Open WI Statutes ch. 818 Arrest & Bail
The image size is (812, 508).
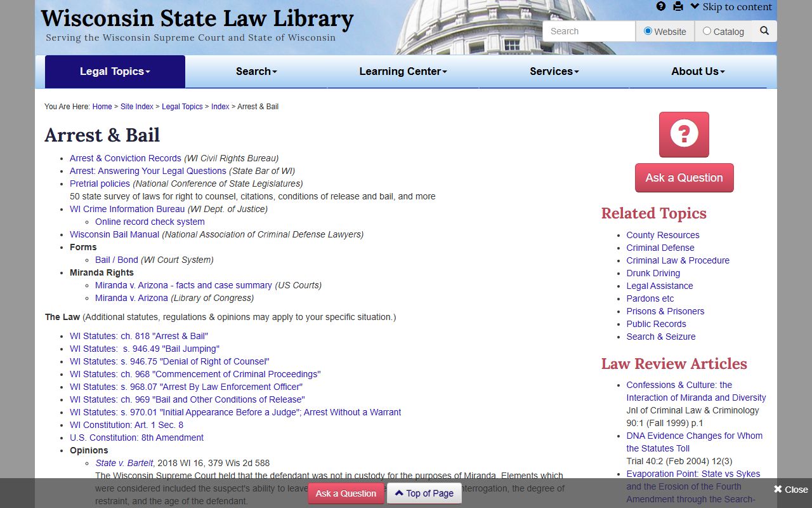[139, 336]
